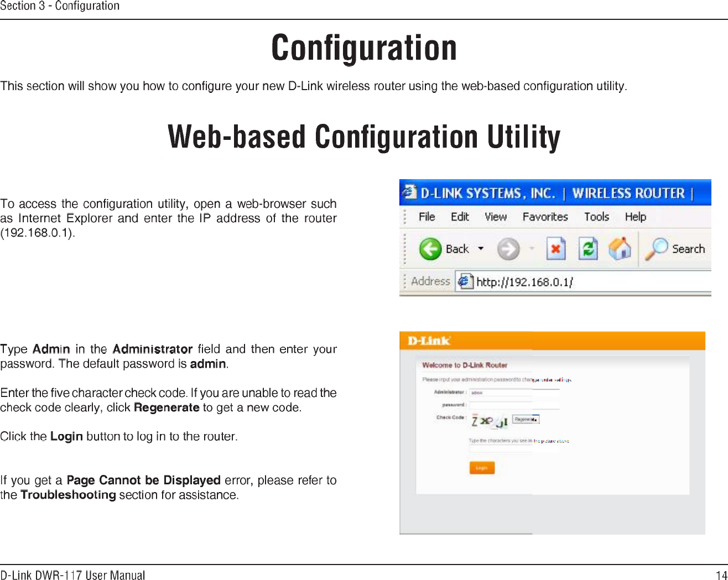Refresh the page with green arrows icon
Screen dimensions: 728x580
588,249
